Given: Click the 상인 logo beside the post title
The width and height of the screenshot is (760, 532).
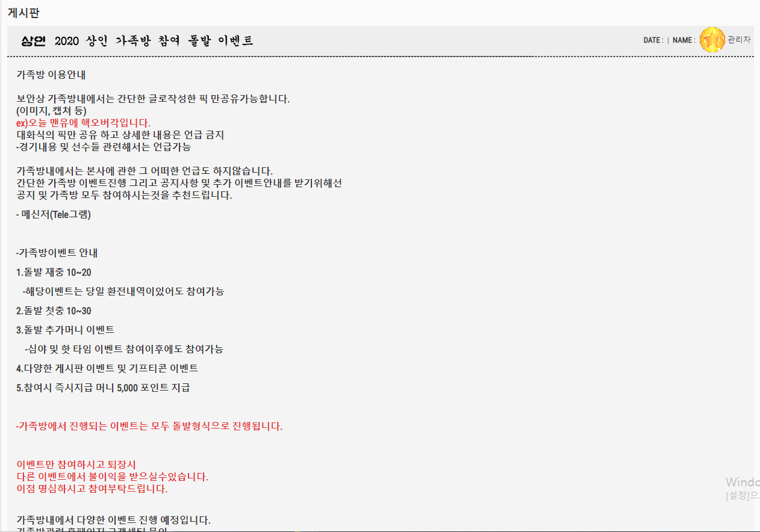Looking at the screenshot, I should pyautogui.click(x=34, y=41).
